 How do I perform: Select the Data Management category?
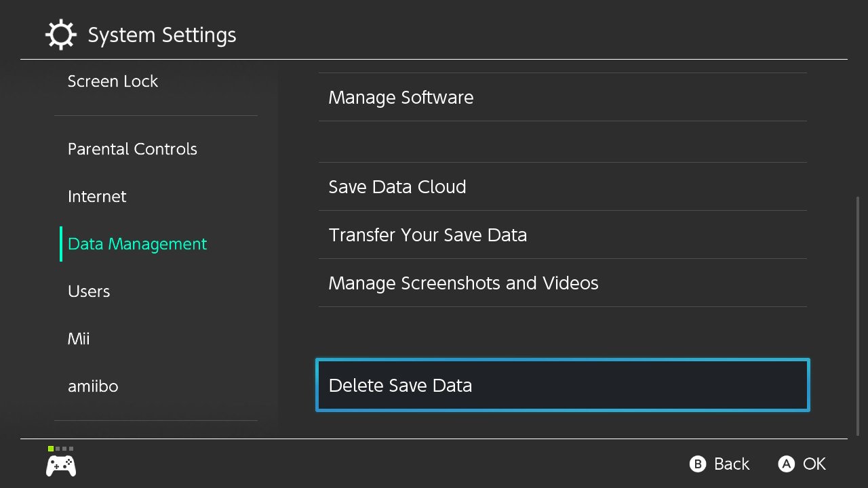137,244
